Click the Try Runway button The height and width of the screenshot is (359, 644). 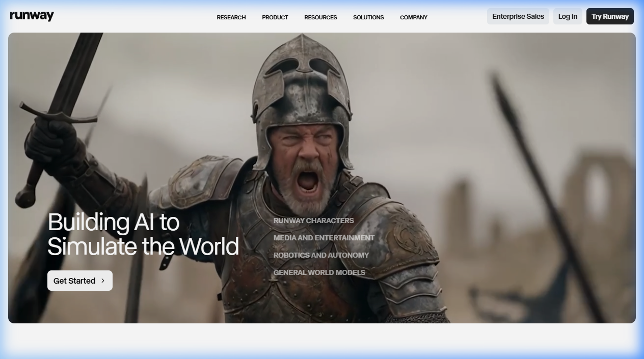(609, 16)
